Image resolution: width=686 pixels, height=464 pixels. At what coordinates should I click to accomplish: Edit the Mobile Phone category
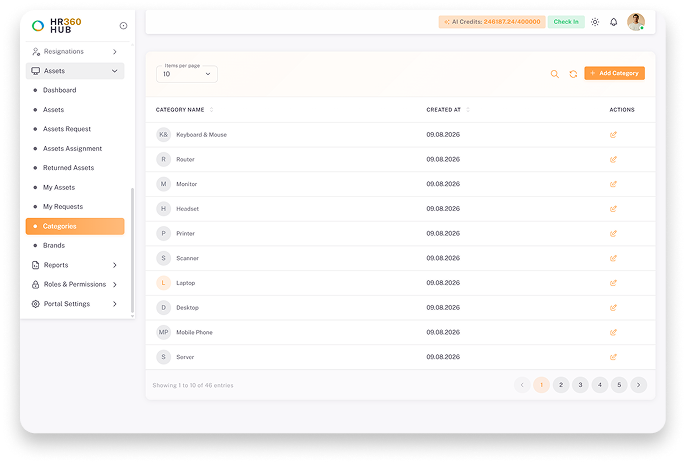point(613,332)
